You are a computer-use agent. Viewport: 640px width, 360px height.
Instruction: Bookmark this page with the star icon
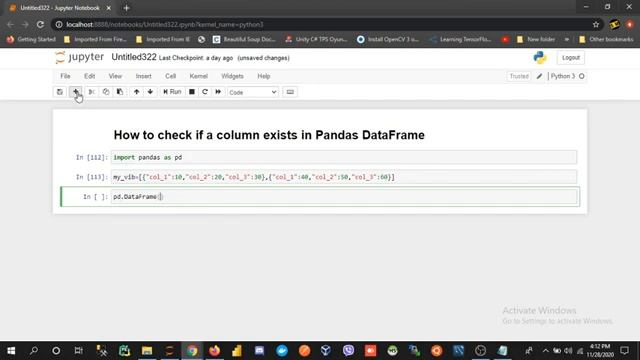(x=596, y=24)
